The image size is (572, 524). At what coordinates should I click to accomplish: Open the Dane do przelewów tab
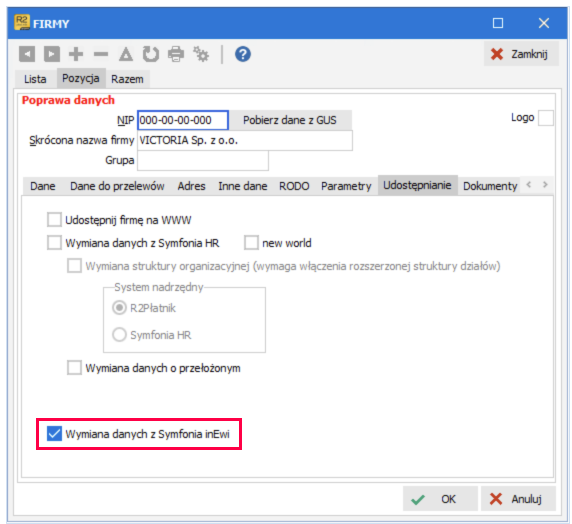coord(117,186)
